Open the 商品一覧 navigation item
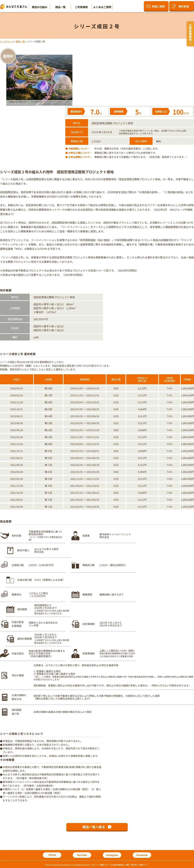 point(60,7)
